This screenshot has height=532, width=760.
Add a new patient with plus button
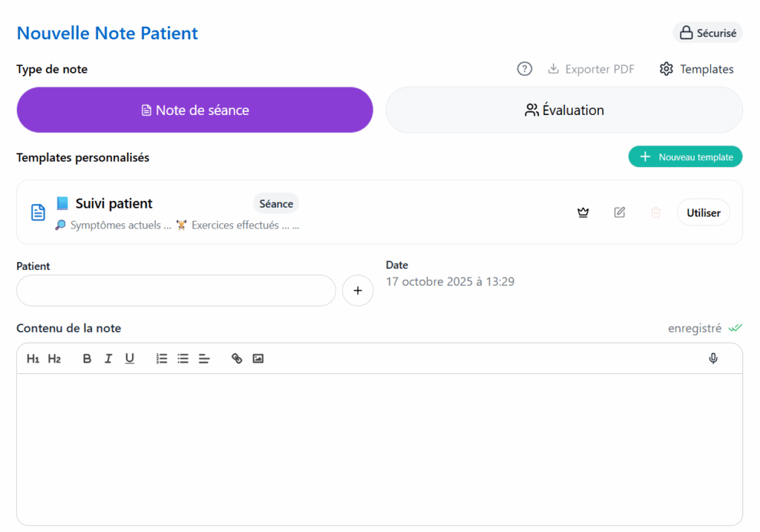point(358,291)
